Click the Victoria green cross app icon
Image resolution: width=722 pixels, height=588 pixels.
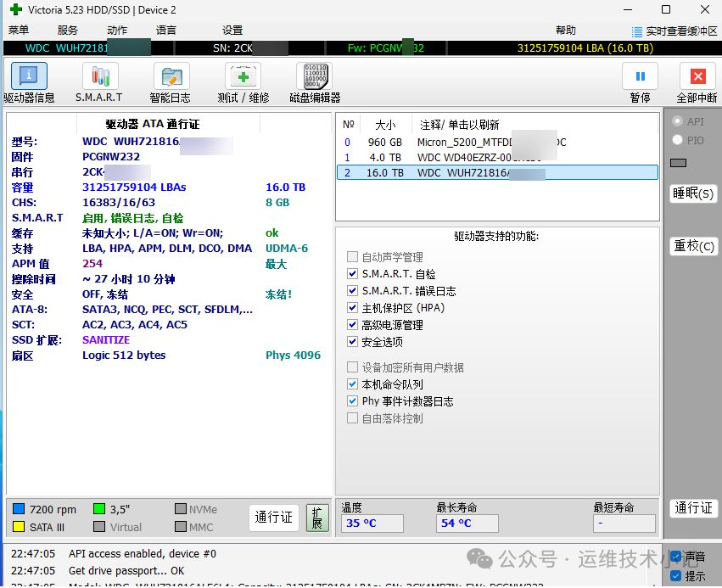click(15, 9)
